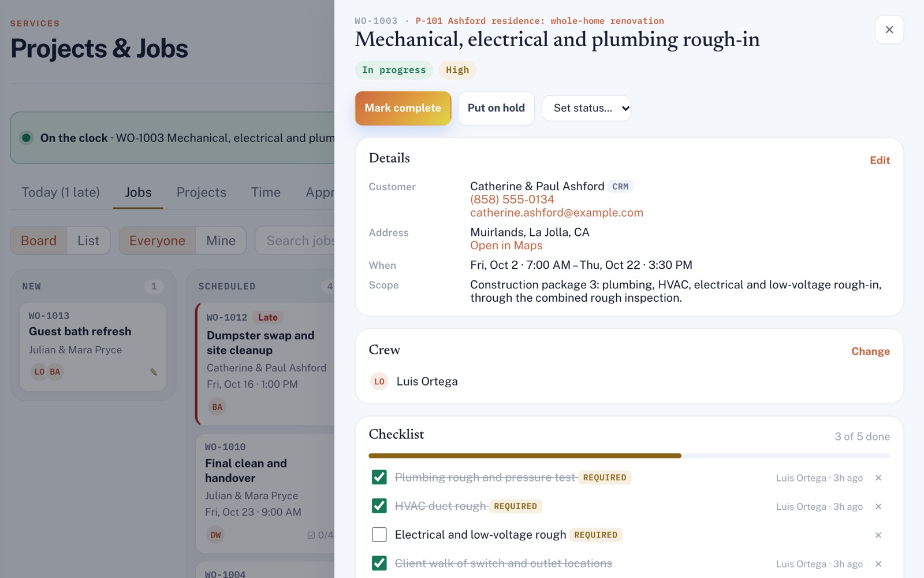Click the checklist progress bar
This screenshot has height=578, width=924.
(629, 455)
